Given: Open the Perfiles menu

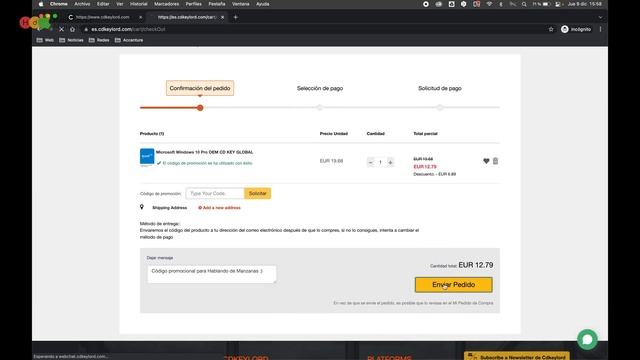Looking at the screenshot, I should (193, 4).
